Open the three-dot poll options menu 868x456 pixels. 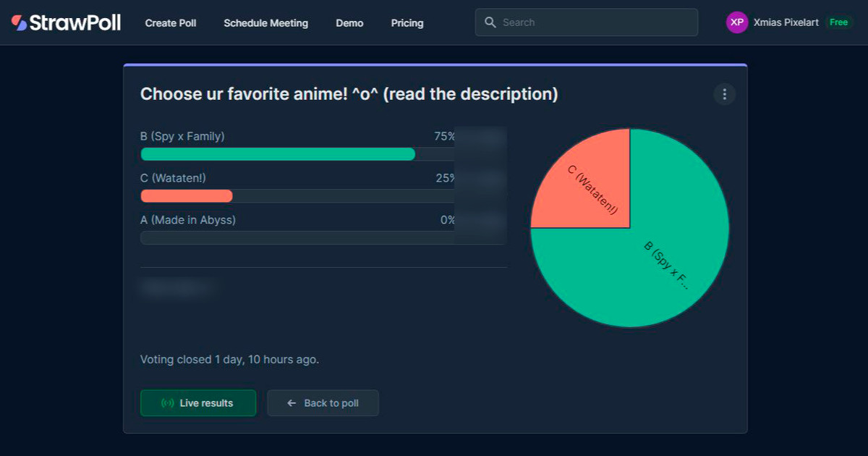click(724, 94)
